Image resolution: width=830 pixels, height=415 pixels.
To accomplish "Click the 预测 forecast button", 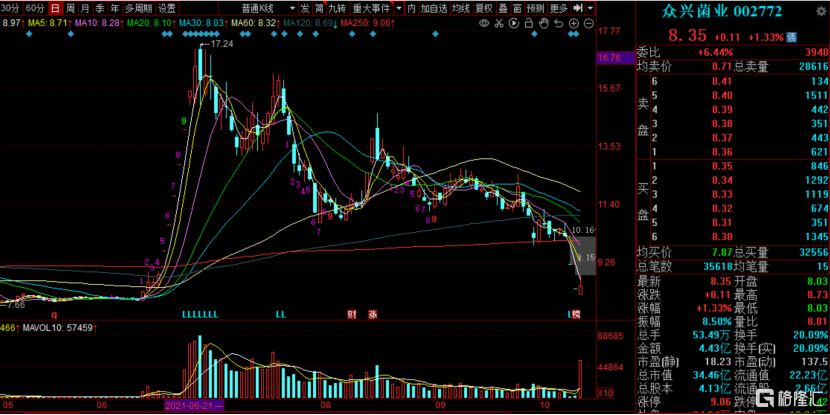I will point(536,8).
